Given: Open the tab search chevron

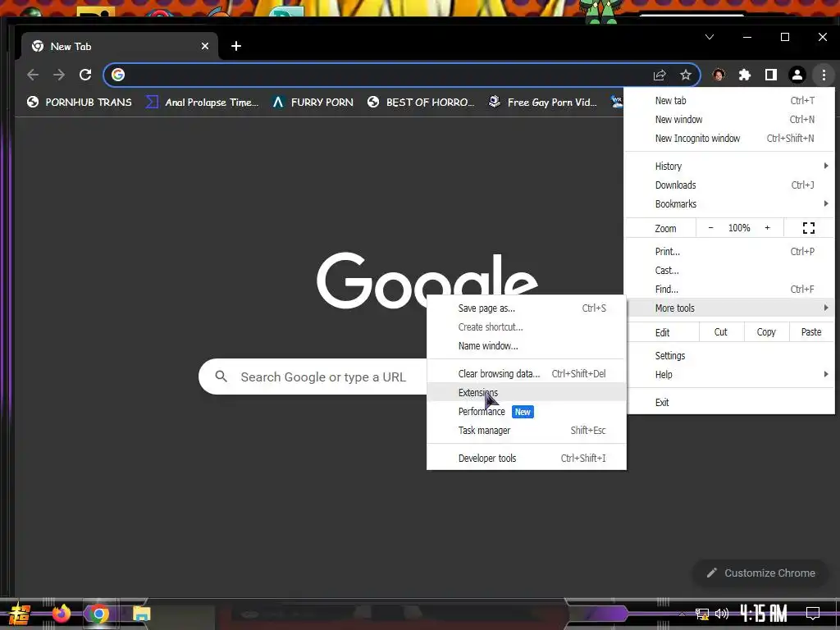Looking at the screenshot, I should (710, 37).
